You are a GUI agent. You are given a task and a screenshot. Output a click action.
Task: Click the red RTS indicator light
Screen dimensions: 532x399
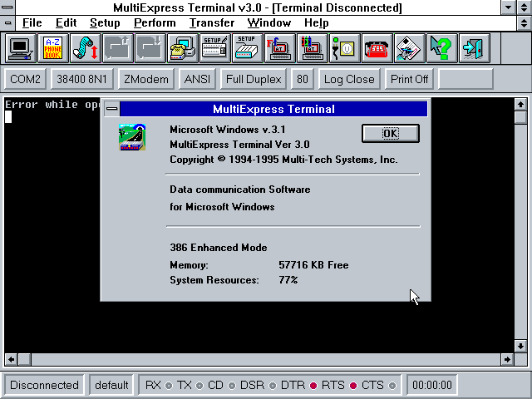(x=353, y=386)
